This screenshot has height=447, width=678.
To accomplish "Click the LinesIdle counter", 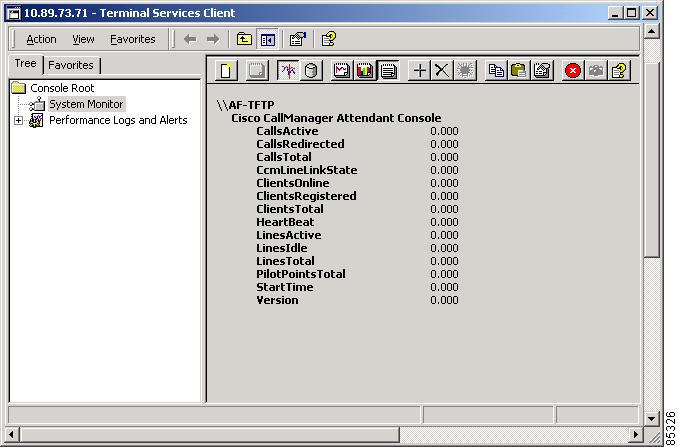I will click(x=282, y=248).
